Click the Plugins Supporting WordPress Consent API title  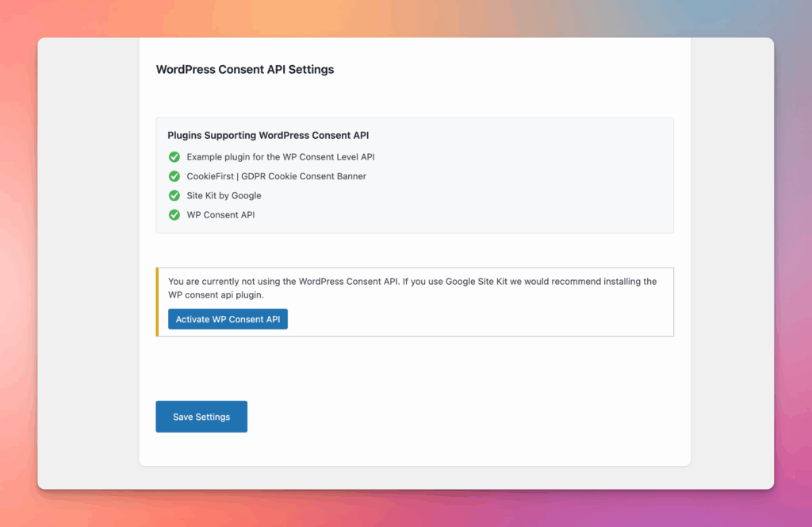pos(268,136)
